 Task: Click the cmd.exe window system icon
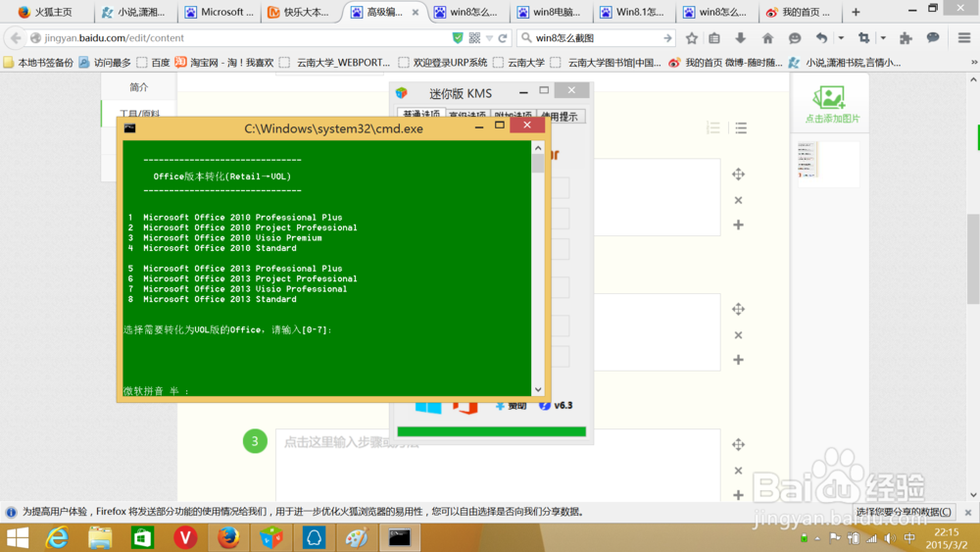point(130,128)
